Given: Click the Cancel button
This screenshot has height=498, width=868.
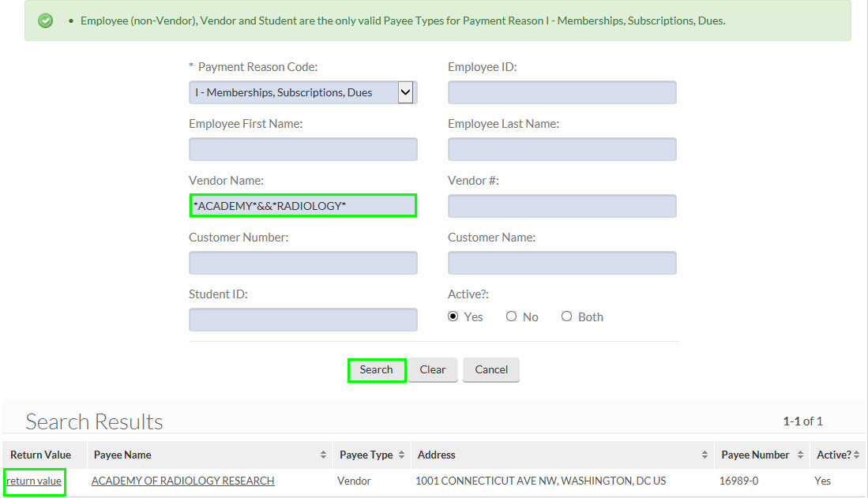Looking at the screenshot, I should click(491, 369).
